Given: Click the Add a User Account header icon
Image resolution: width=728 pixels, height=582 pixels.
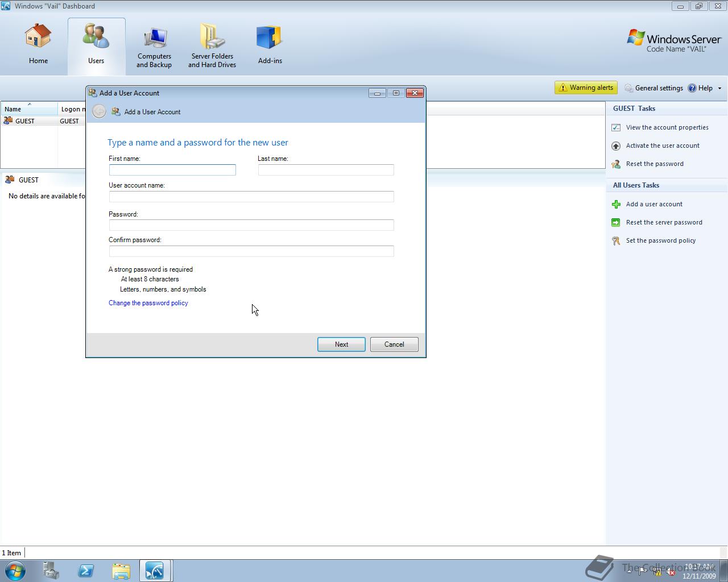Looking at the screenshot, I should click(116, 112).
